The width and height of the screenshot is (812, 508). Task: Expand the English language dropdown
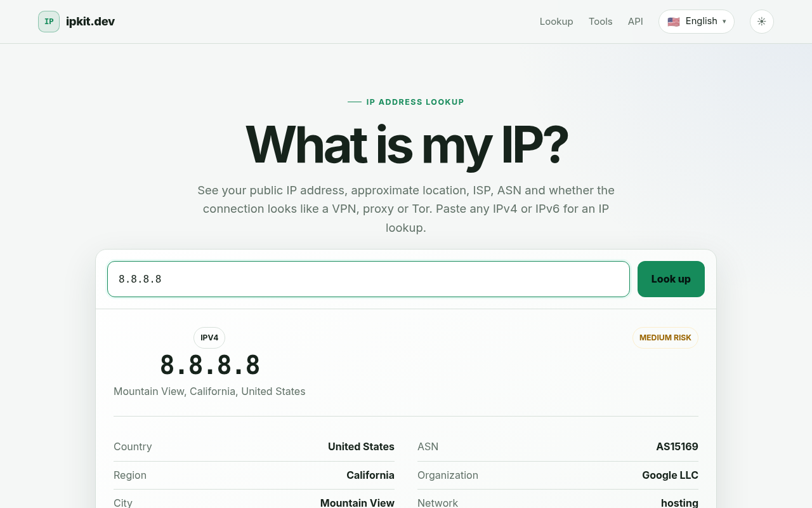697,22
